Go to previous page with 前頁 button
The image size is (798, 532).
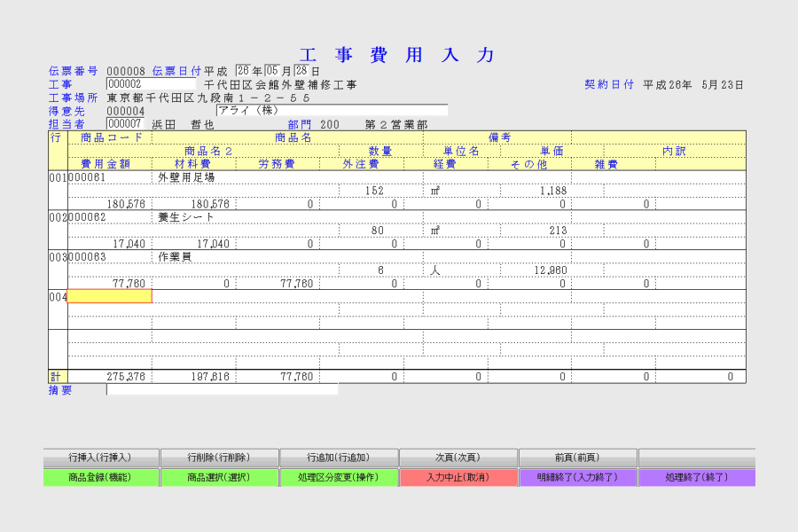tap(577, 458)
